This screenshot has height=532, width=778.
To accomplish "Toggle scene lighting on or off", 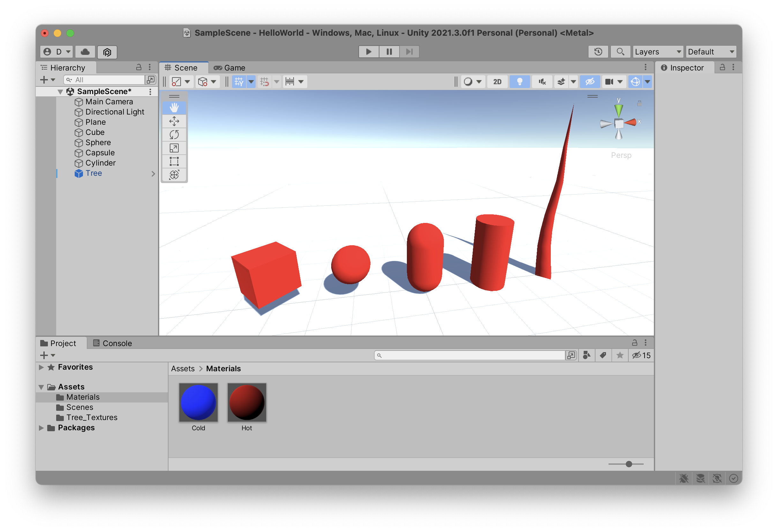I will click(x=519, y=81).
